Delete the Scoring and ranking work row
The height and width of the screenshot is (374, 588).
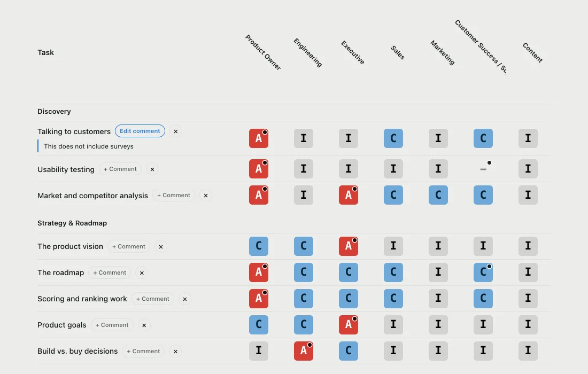pos(184,299)
